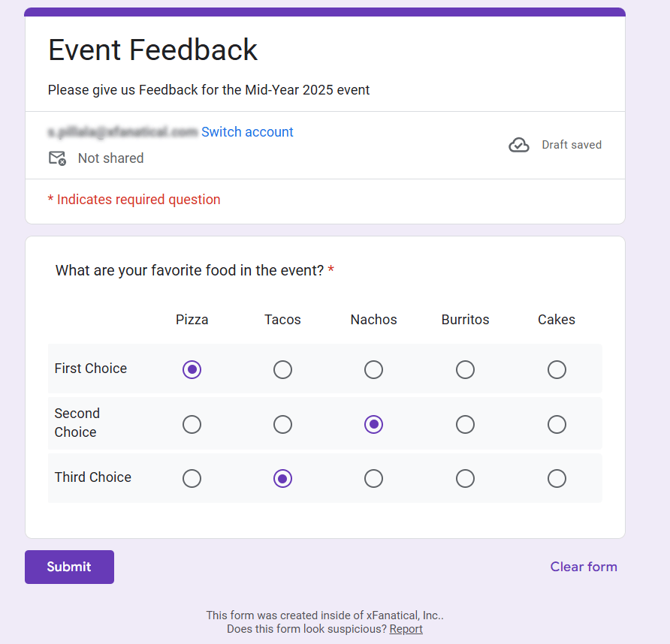670x644 pixels.
Task: Select Cakes as First Choice
Action: click(x=557, y=369)
